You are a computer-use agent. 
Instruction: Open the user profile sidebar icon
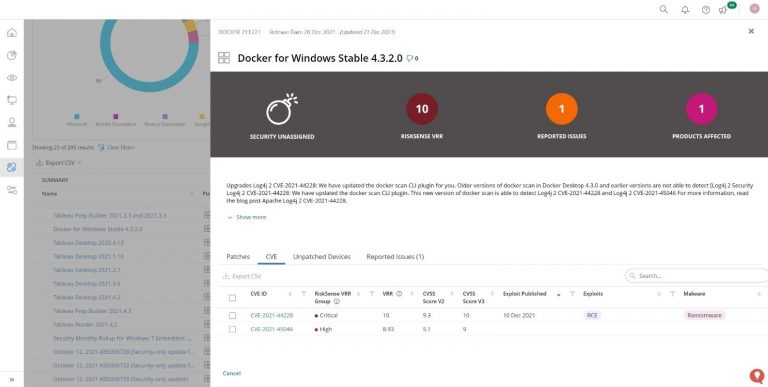click(12, 122)
